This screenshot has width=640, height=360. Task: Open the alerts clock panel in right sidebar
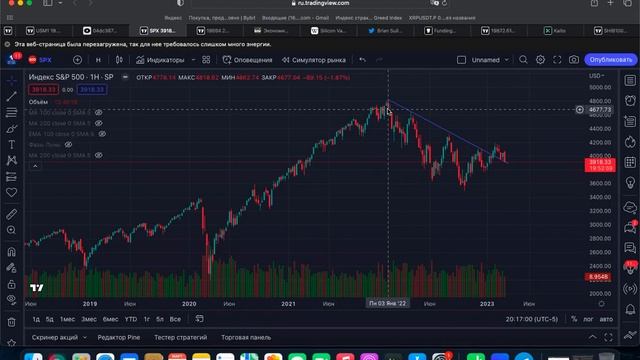630,100
